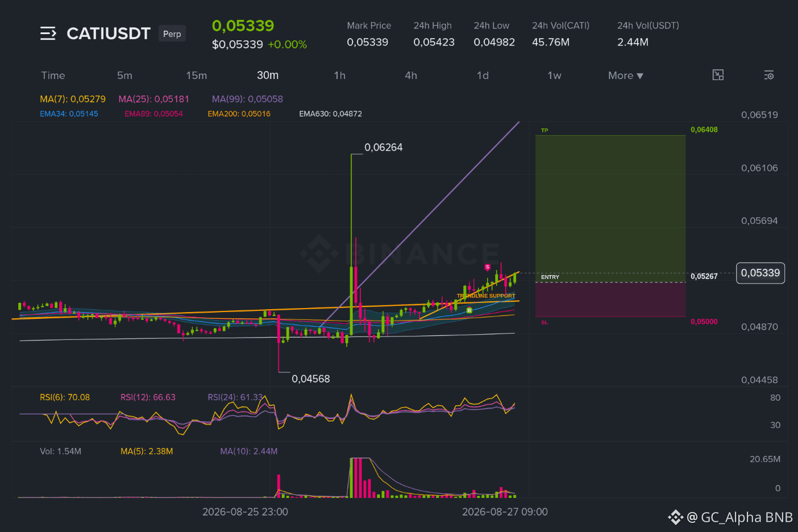
Task: Click the Vol: 1.54M label
Action: [60, 451]
